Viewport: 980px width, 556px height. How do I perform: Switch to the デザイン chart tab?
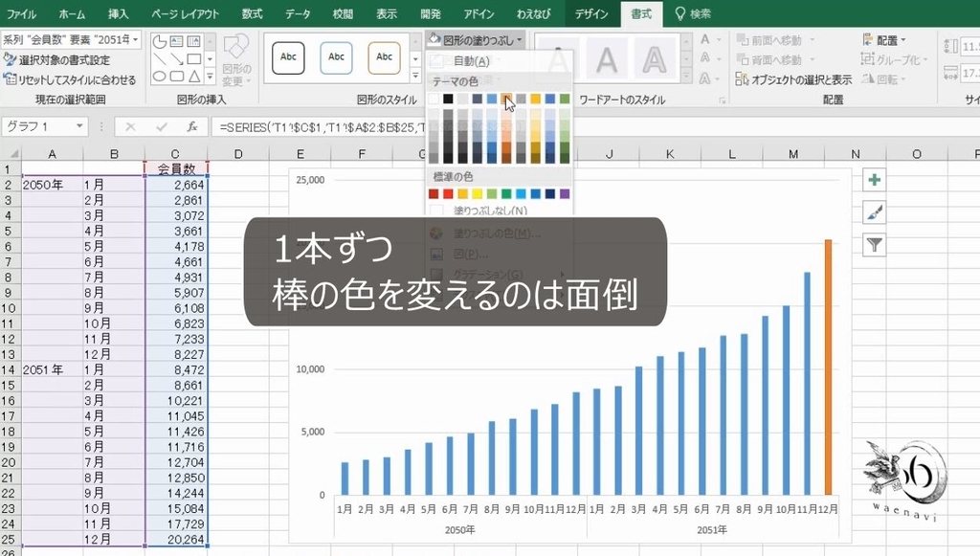(591, 13)
